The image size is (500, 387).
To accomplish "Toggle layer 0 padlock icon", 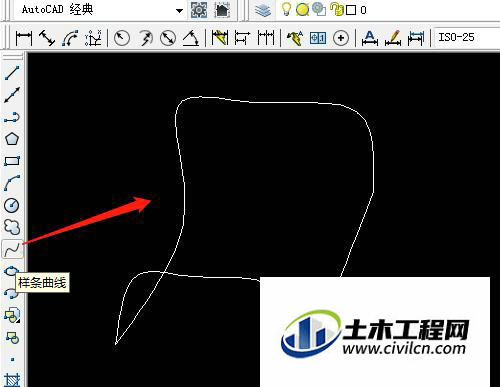I will [x=337, y=9].
